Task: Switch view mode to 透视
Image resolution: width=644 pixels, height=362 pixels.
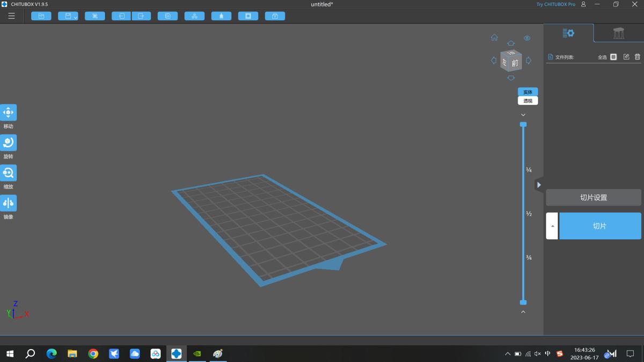Action: pyautogui.click(x=527, y=100)
